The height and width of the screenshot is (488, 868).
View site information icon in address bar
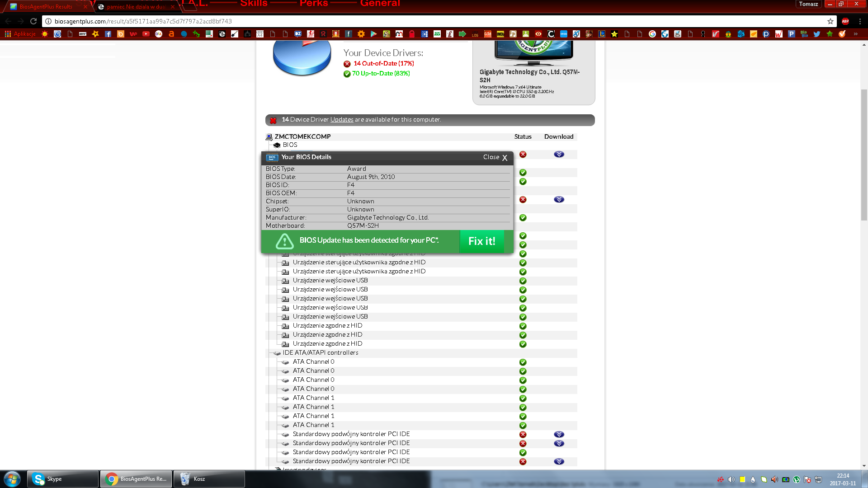pos(48,21)
